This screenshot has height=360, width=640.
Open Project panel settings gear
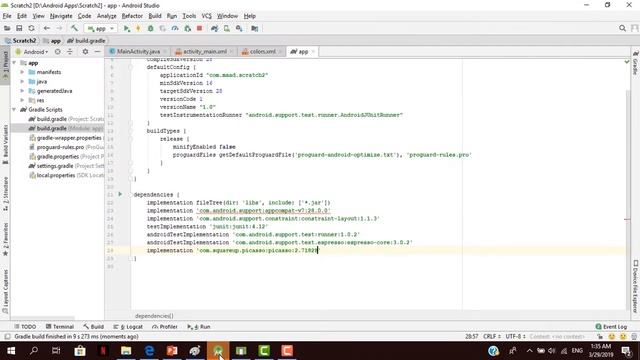85,52
